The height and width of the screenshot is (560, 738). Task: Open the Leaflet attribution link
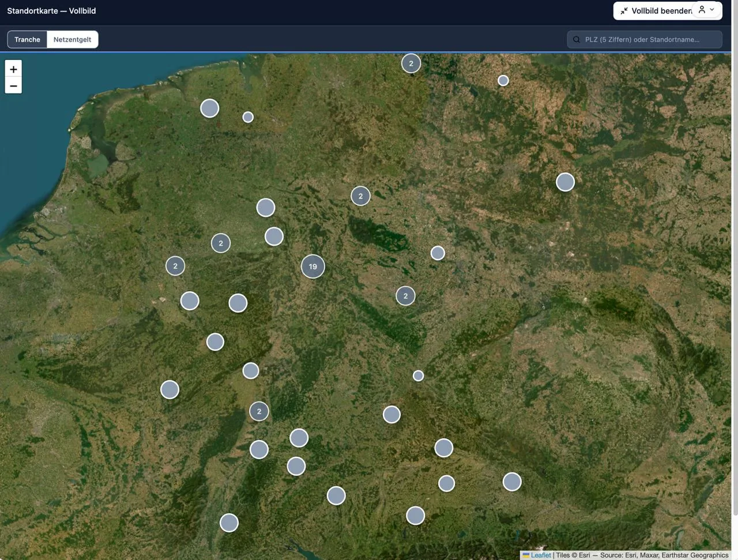click(x=540, y=555)
